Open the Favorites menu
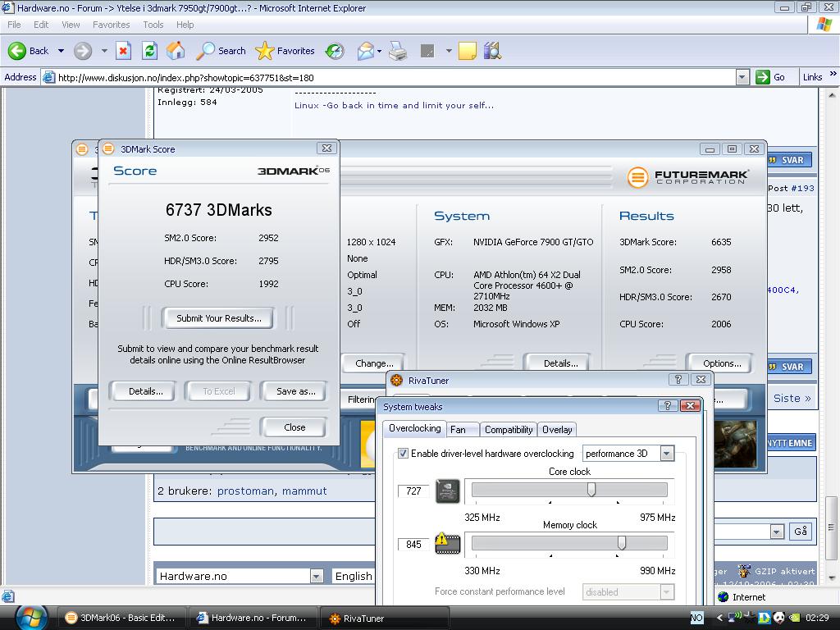Screen dimensions: 840x630 tap(111, 25)
